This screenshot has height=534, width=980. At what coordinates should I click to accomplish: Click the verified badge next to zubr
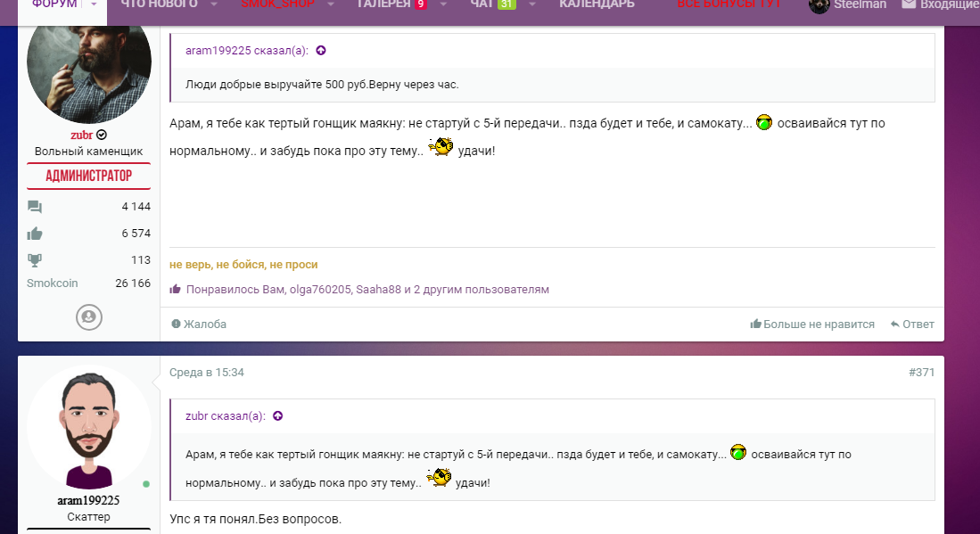(102, 135)
